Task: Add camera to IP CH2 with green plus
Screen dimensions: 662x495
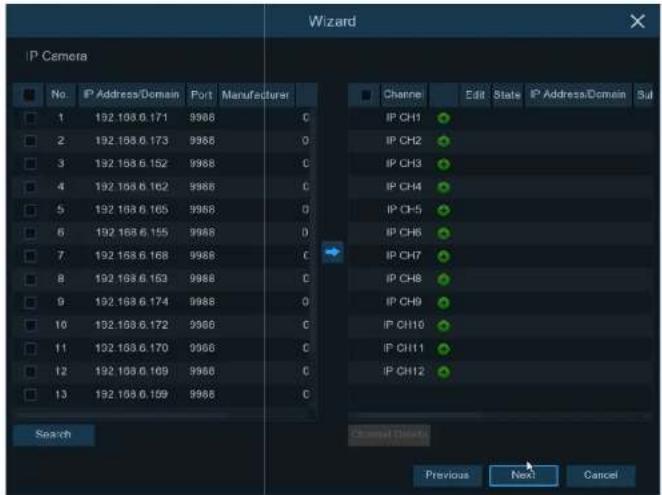Action: point(443,141)
